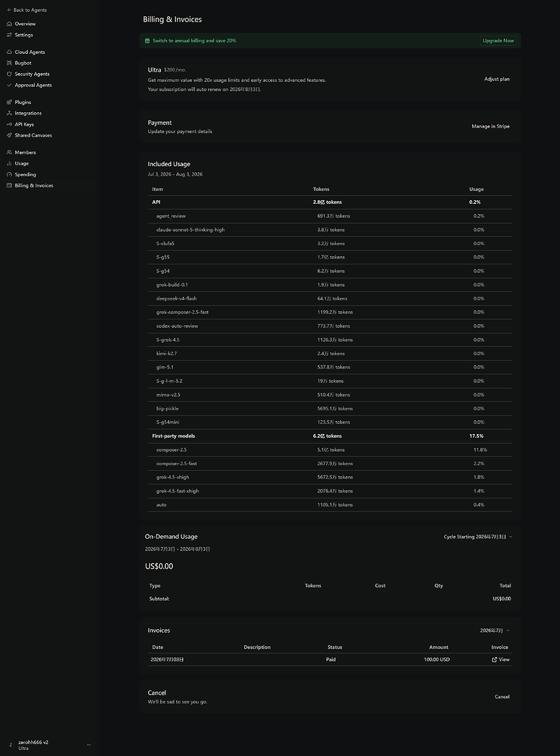Click the Spending icon in sidebar

[x=9, y=174]
